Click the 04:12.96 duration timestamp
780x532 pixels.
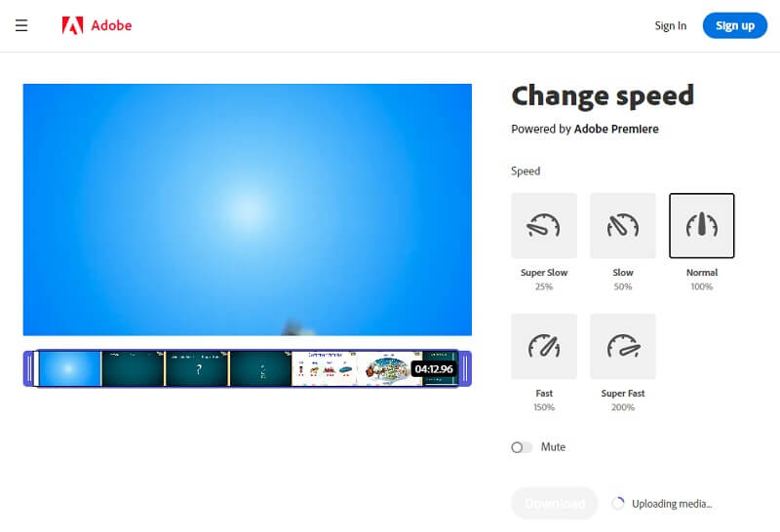coord(433,369)
